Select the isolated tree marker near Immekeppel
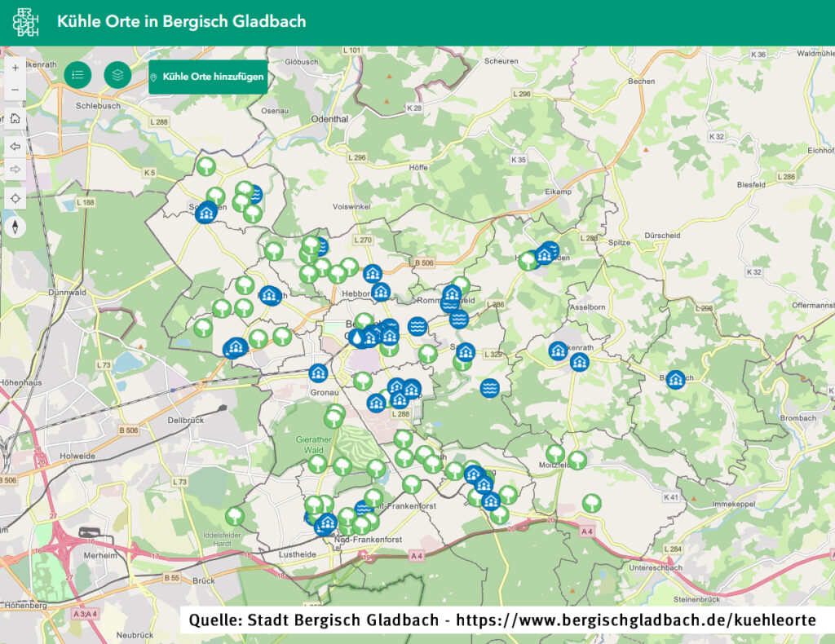 tap(591, 503)
